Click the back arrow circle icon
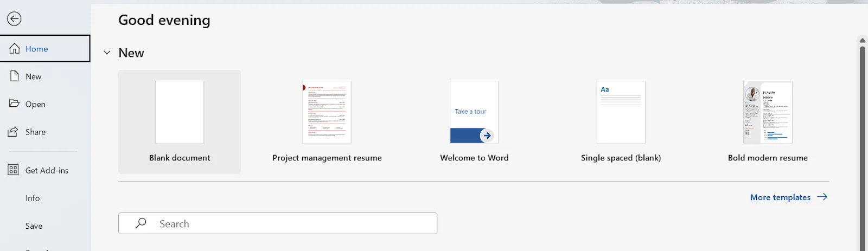868x251 pixels. pos(14,19)
